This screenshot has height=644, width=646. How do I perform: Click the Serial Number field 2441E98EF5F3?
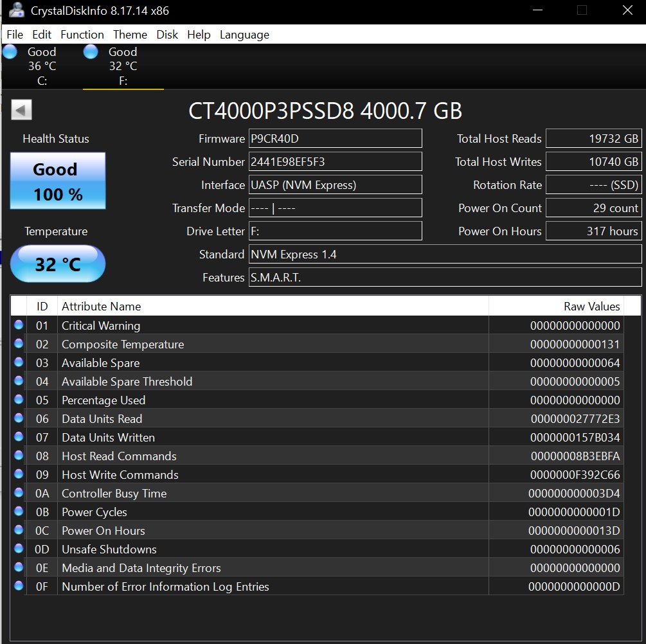[x=336, y=161]
